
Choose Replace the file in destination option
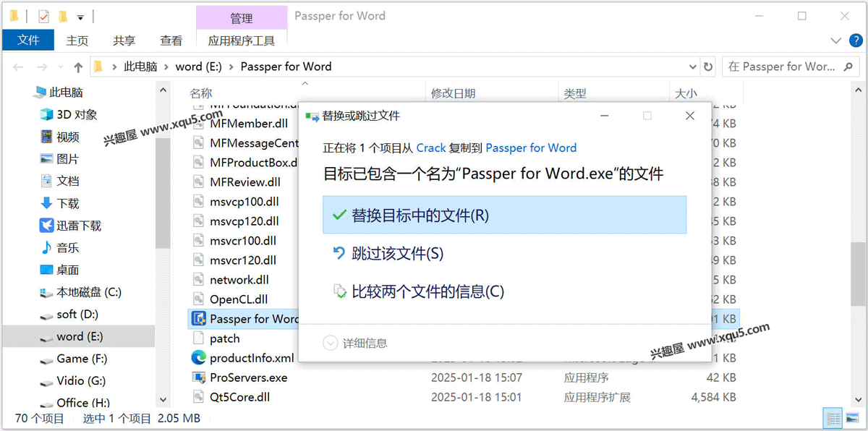[504, 215]
